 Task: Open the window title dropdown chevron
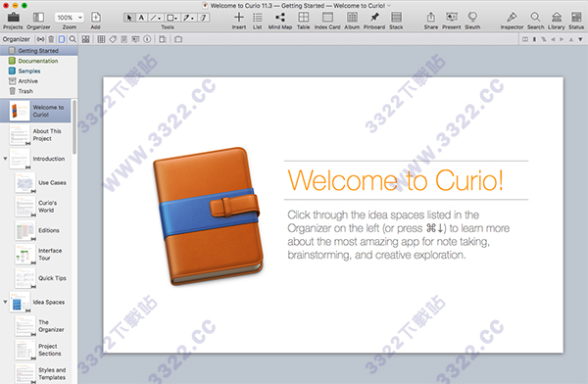pyautogui.click(x=389, y=6)
